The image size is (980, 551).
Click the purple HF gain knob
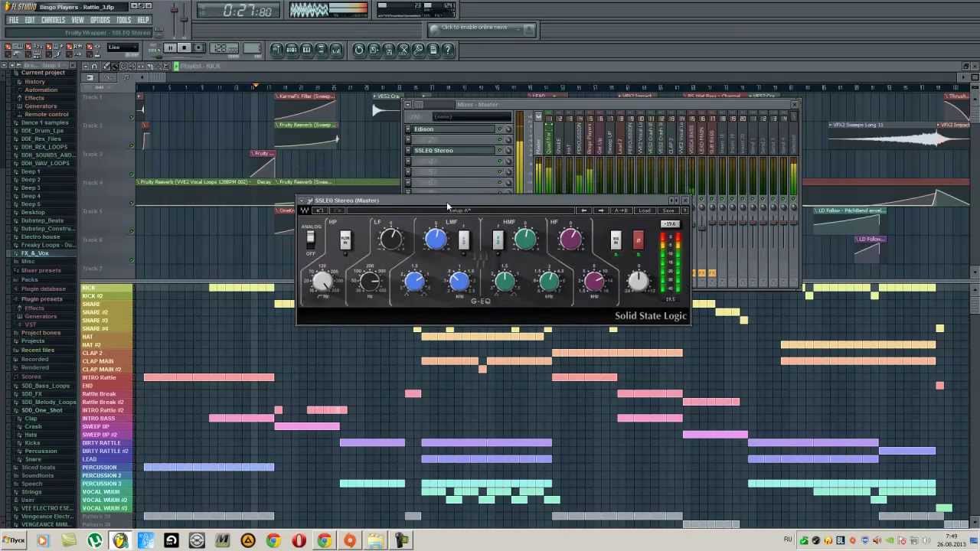(x=570, y=240)
